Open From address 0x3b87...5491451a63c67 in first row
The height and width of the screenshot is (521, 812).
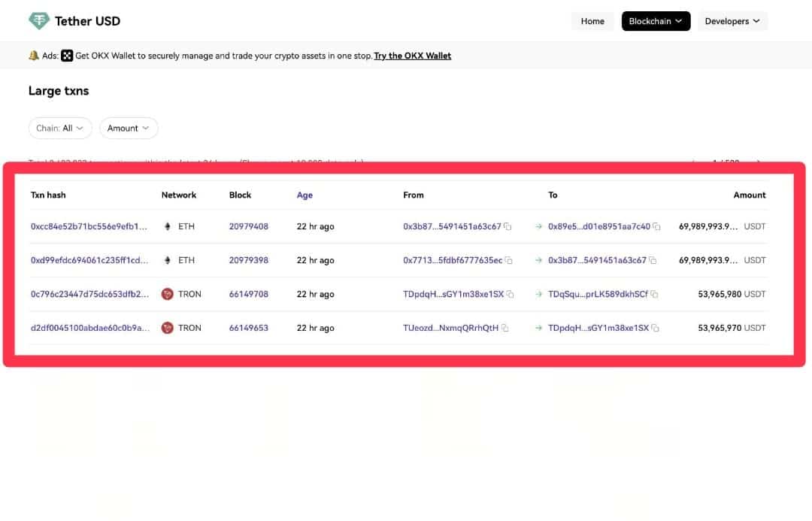[452, 226]
